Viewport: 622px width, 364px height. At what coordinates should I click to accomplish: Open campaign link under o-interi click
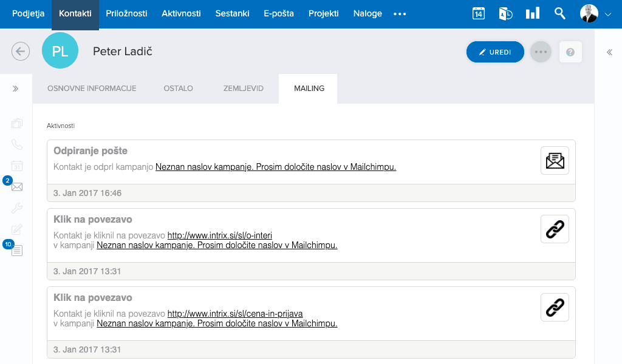[217, 245]
